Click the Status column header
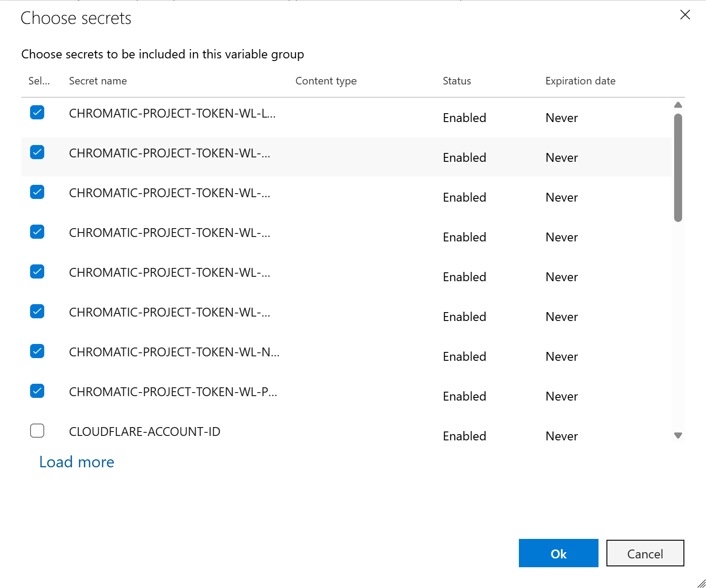Image resolution: width=706 pixels, height=588 pixels. 457,81
